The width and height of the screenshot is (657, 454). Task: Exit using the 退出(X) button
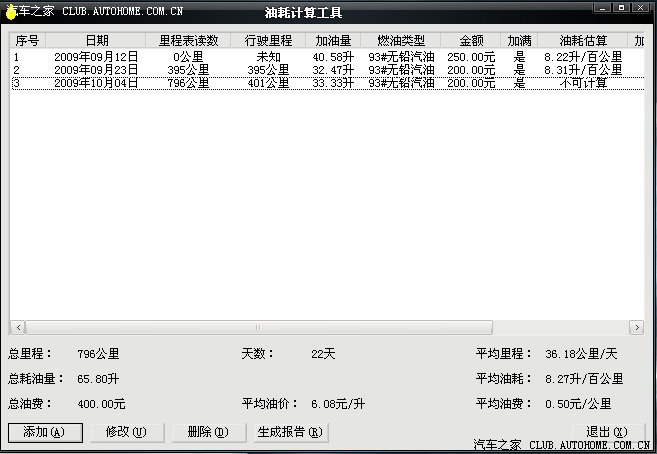608,431
